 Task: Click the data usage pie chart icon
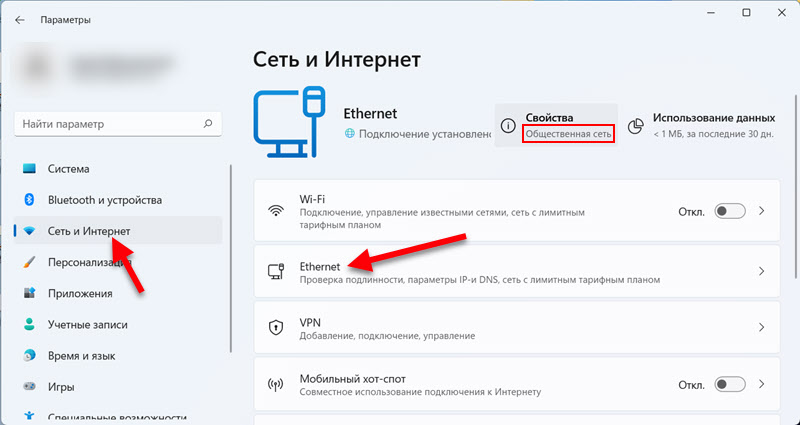click(x=635, y=126)
